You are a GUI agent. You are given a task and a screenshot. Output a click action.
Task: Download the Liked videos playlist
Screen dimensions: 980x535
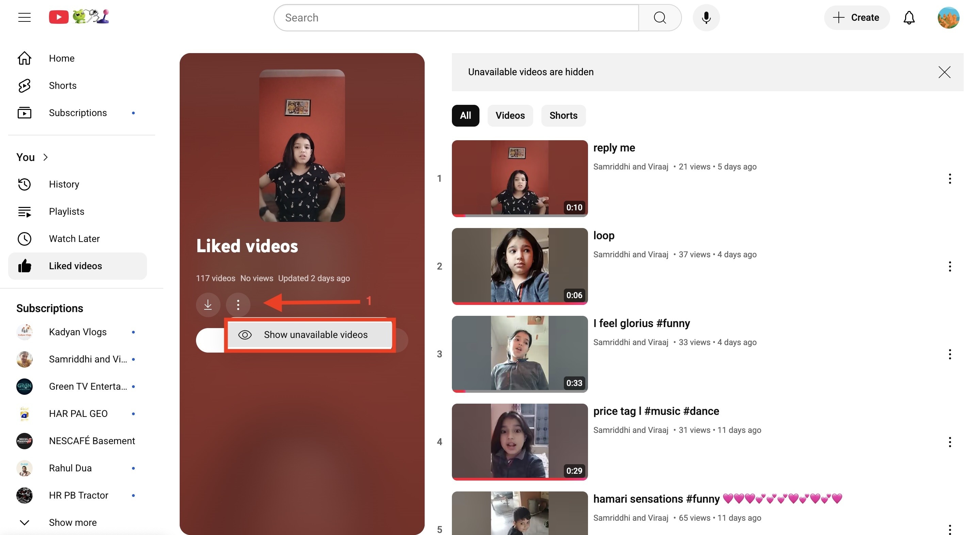[x=208, y=305]
